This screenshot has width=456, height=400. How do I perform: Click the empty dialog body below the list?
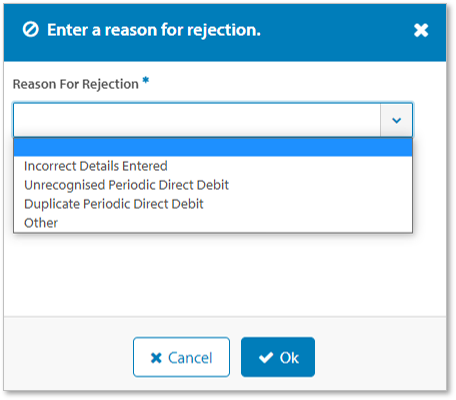tap(225, 275)
